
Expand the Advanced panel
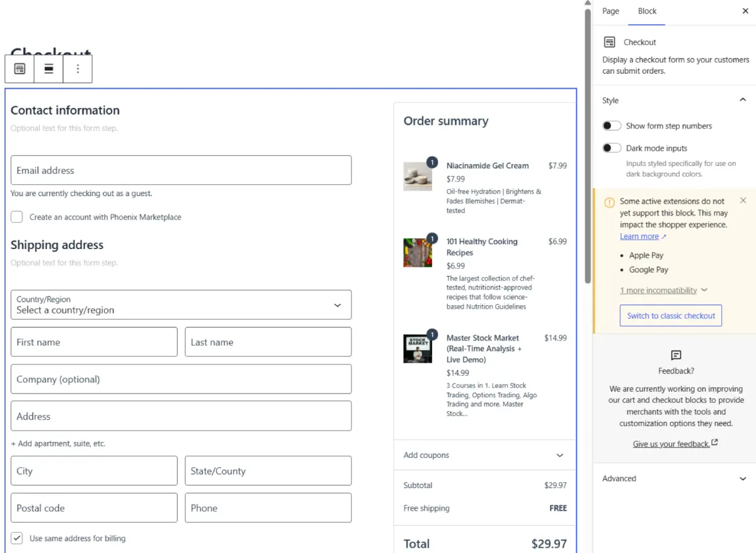click(x=674, y=479)
